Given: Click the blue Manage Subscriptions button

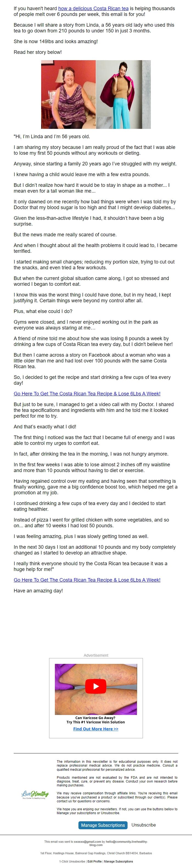Looking at the screenshot, I should pyautogui.click(x=103, y=825).
